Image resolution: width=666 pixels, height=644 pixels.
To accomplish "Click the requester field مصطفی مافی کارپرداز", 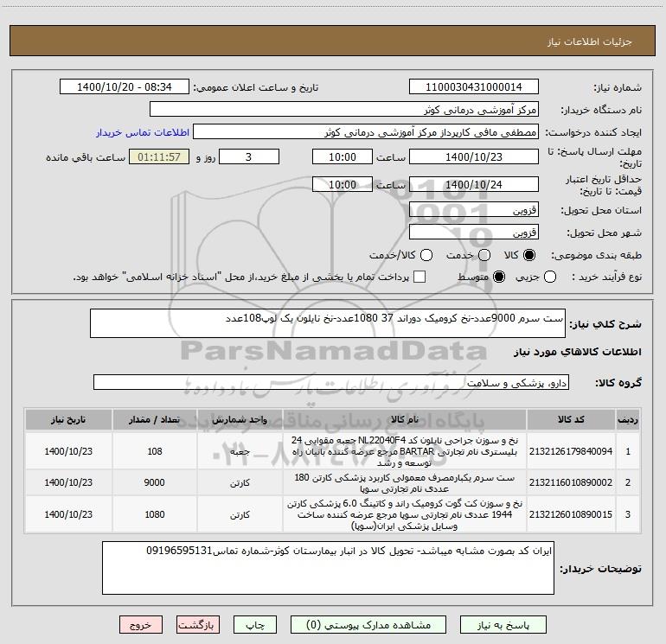I will point(366,132).
